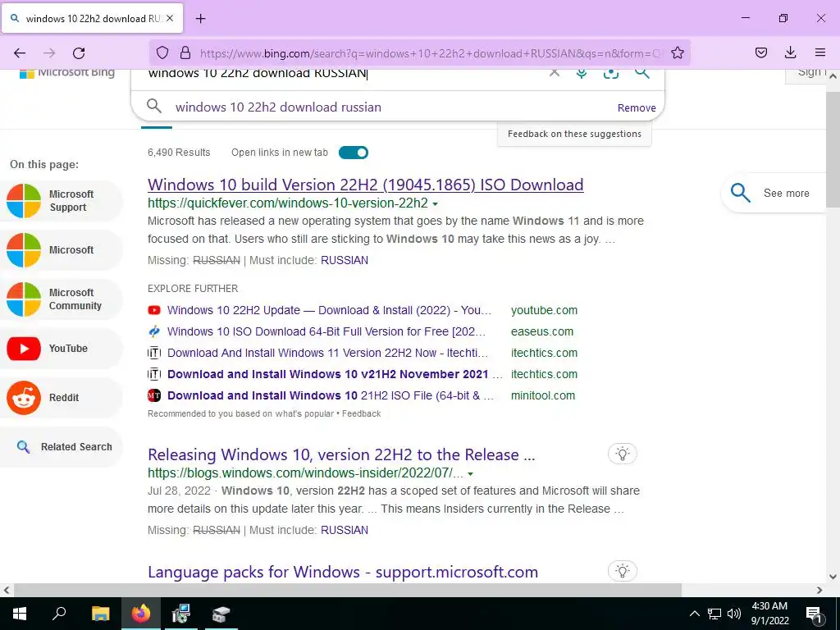The image size is (840, 630).
Task: Reload the current Bing page
Action: (79, 53)
